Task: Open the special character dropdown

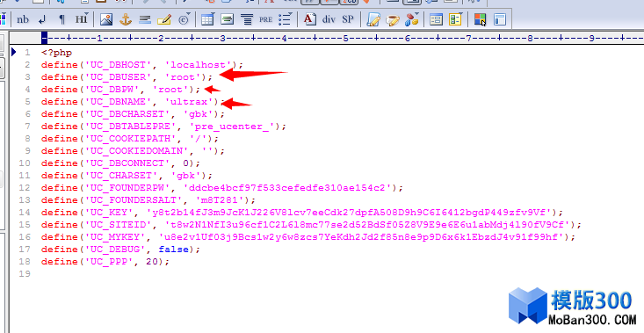Action: (184, 19)
